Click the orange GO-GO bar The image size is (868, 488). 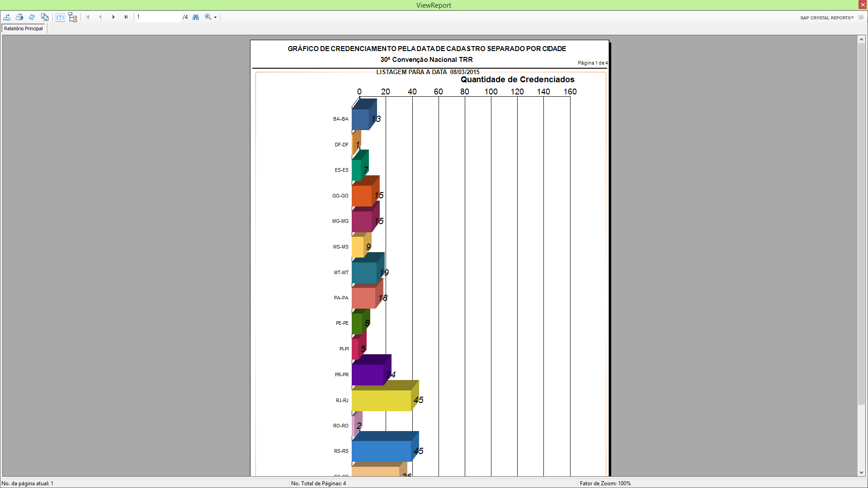pyautogui.click(x=362, y=196)
